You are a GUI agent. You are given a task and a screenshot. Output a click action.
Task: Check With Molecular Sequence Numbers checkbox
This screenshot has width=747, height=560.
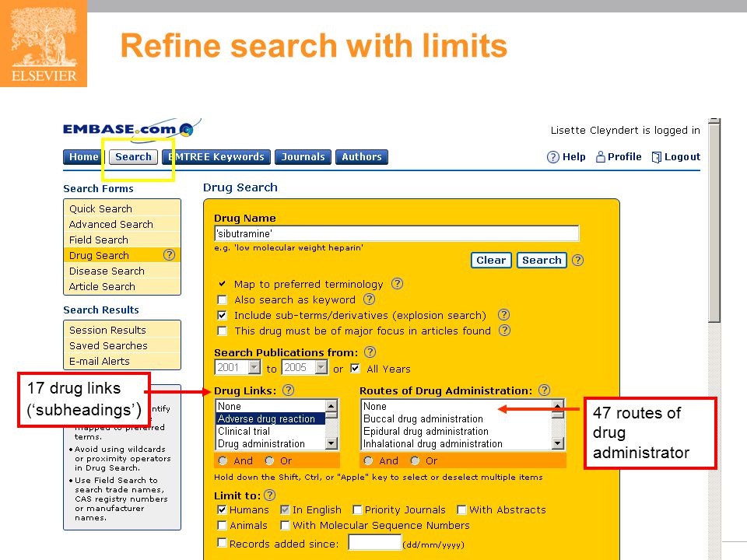click(285, 525)
